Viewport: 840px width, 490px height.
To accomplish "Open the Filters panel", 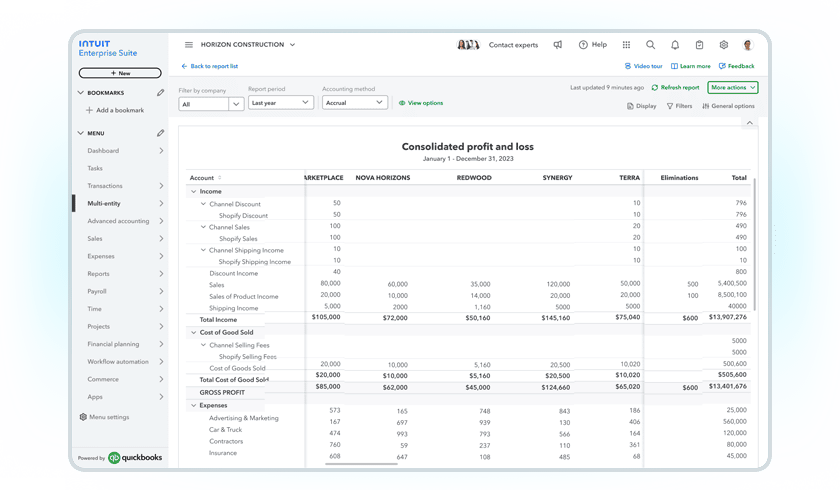I will pyautogui.click(x=679, y=106).
